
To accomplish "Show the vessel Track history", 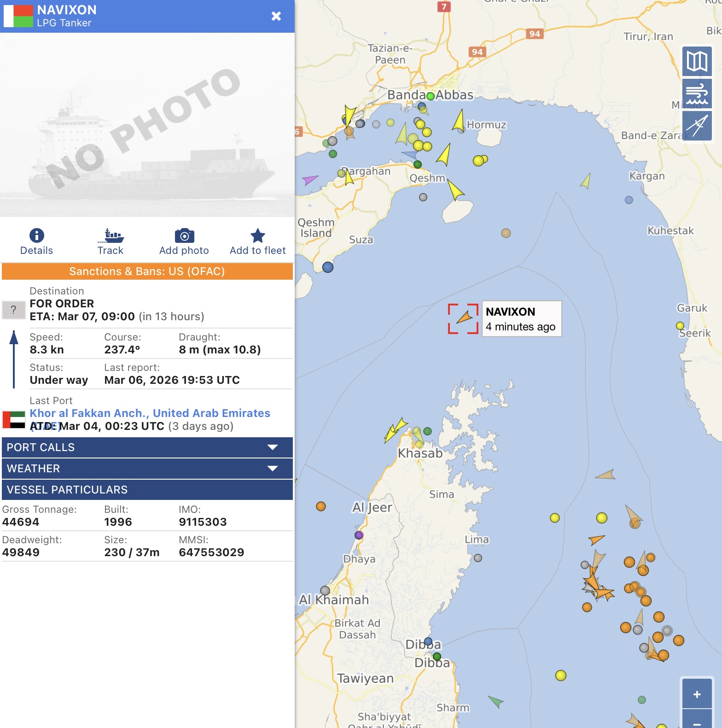I will 111,241.
